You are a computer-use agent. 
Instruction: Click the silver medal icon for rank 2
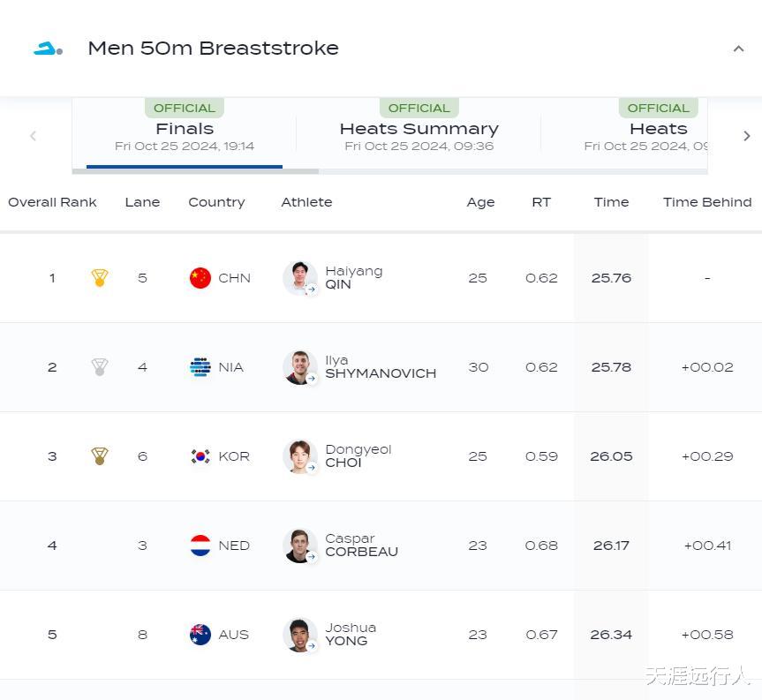point(100,367)
